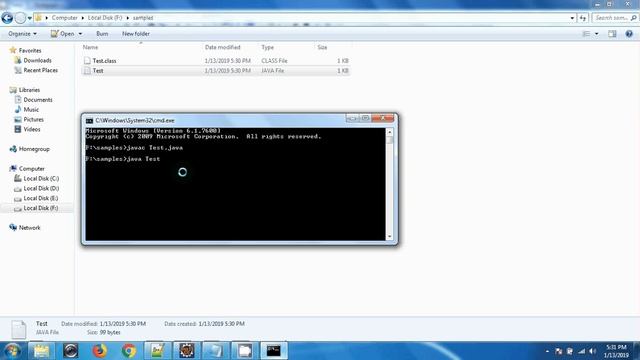Image resolution: width=640 pixels, height=360 pixels.
Task: Click the Test.class file icon
Action: pos(87,61)
